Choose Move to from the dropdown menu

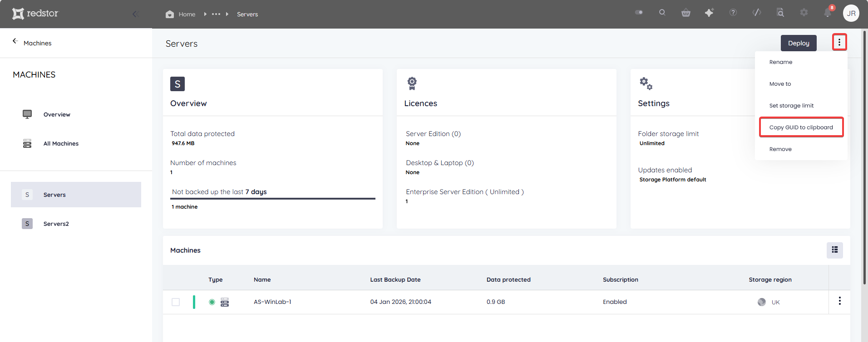point(801,84)
